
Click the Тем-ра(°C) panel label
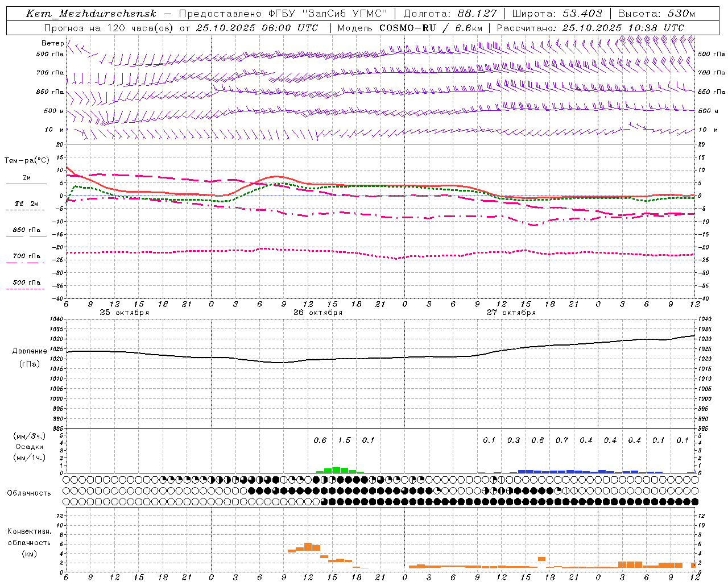pos(27,161)
